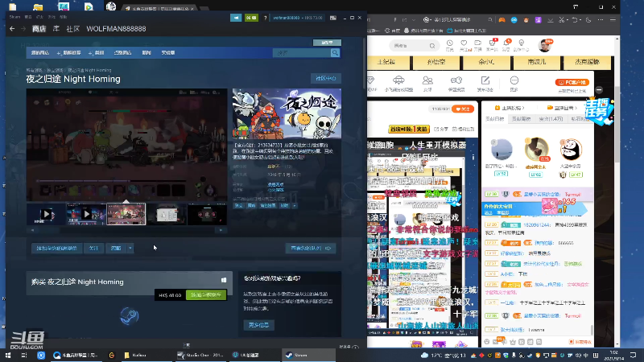644x362 pixels.
Task: Open the Windows platform icon in purchase box
Action: [x=224, y=280]
